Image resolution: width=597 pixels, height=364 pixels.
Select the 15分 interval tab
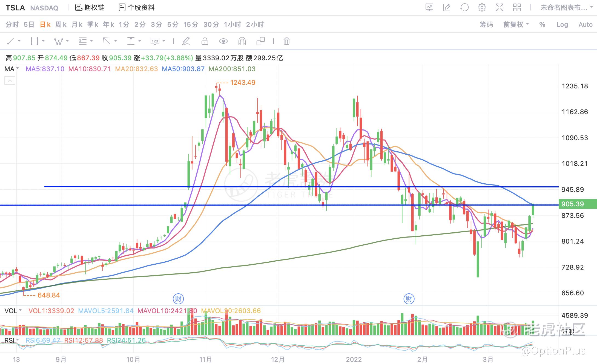coord(191,25)
